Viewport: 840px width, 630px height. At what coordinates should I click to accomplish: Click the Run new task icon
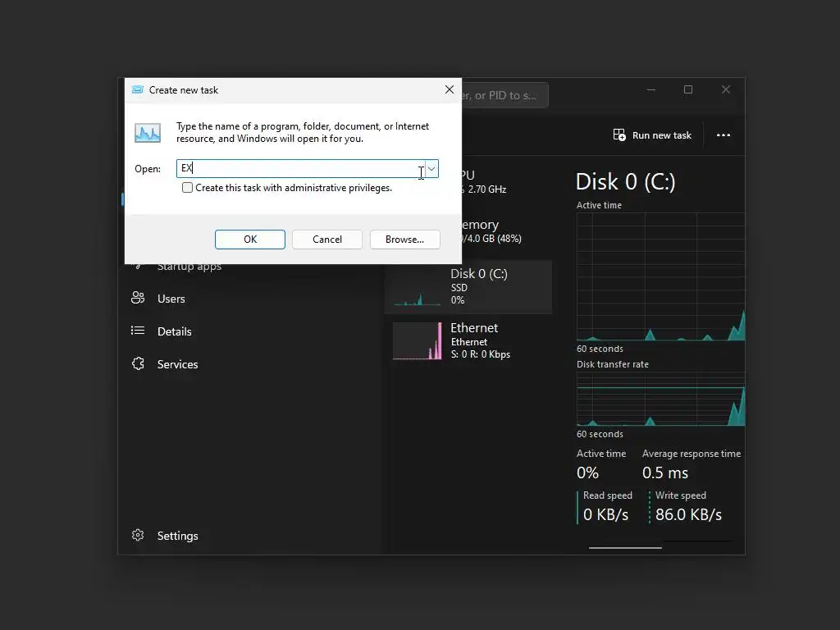(619, 135)
